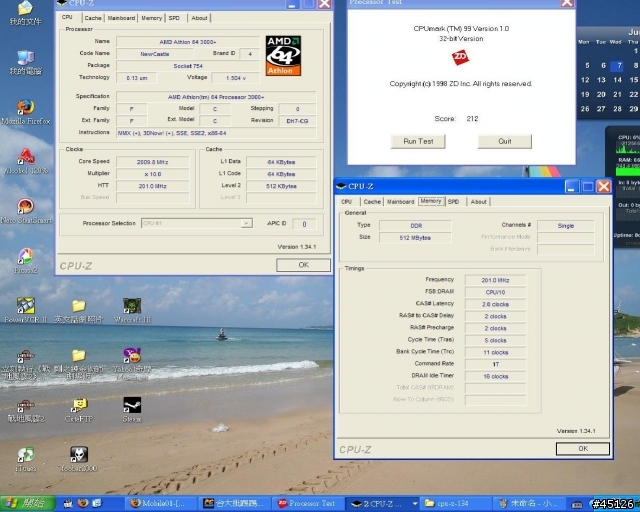Viewport: 640px width, 512px height.
Task: Select the SPD tab in the memory CPU-Z window
Action: (453, 202)
